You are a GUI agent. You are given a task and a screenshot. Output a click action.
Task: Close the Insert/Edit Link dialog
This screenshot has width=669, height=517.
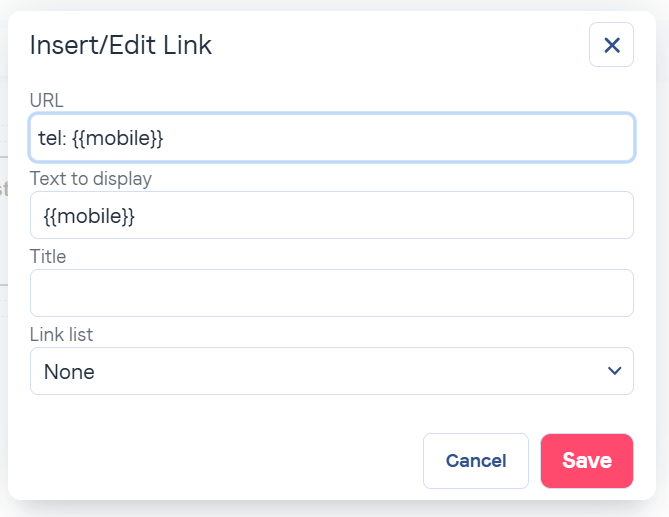(x=611, y=45)
